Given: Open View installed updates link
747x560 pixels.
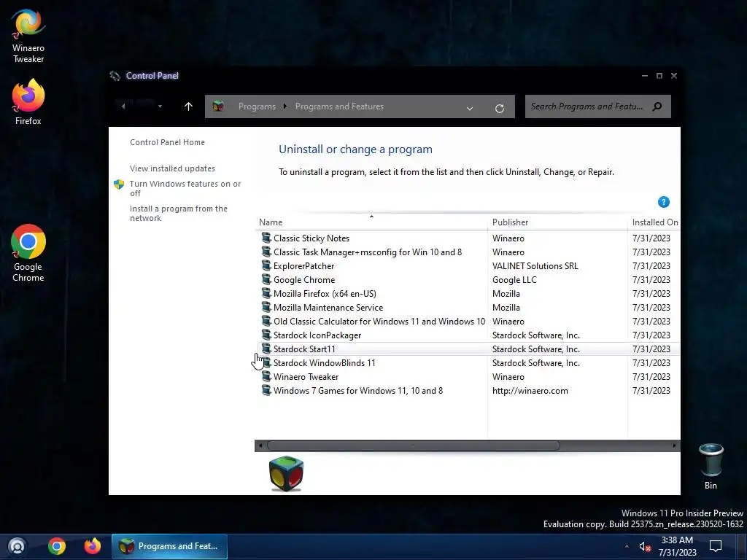Looking at the screenshot, I should pyautogui.click(x=172, y=168).
